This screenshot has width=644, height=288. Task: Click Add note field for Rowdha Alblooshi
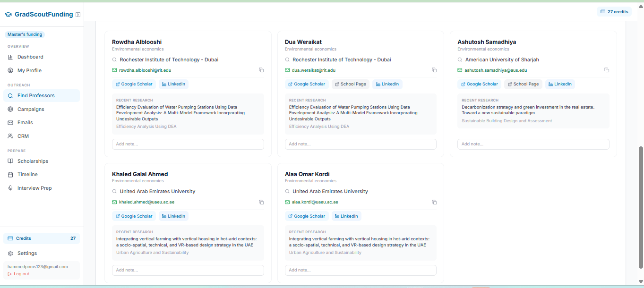click(188, 144)
